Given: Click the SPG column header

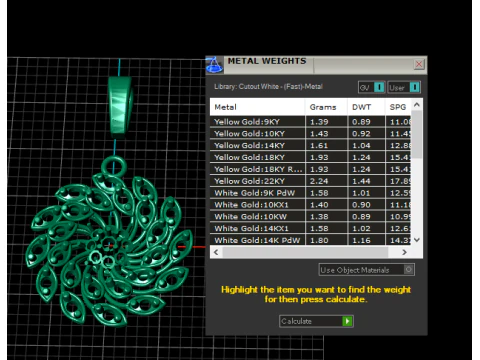Looking at the screenshot, I should [x=398, y=107].
